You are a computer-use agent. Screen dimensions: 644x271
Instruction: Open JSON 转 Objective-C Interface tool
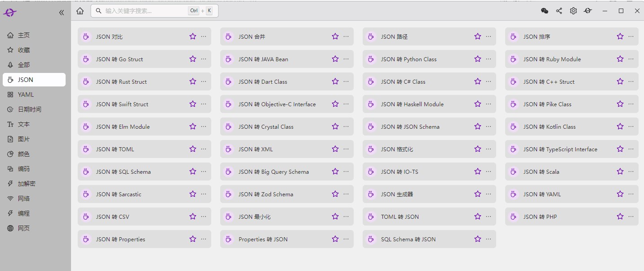(x=287, y=104)
